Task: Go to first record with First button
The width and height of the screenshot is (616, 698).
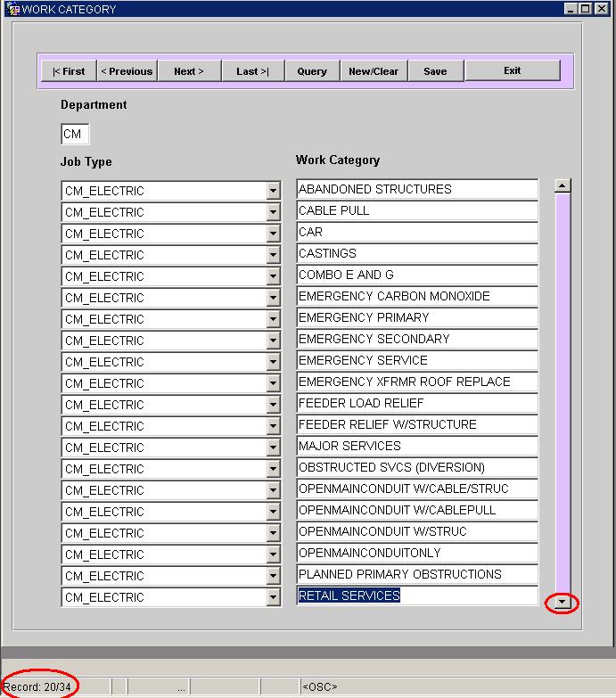Action: pos(69,71)
